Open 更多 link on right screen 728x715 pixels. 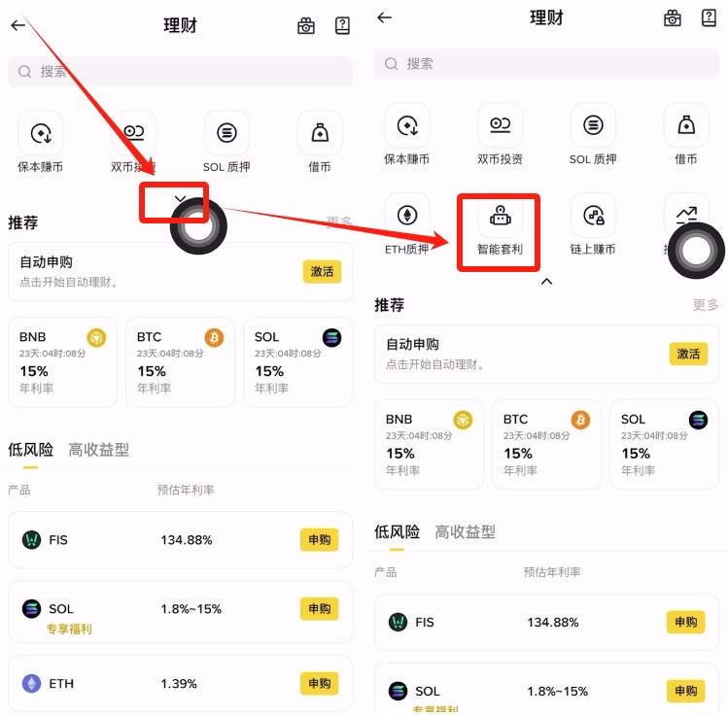[x=706, y=305]
